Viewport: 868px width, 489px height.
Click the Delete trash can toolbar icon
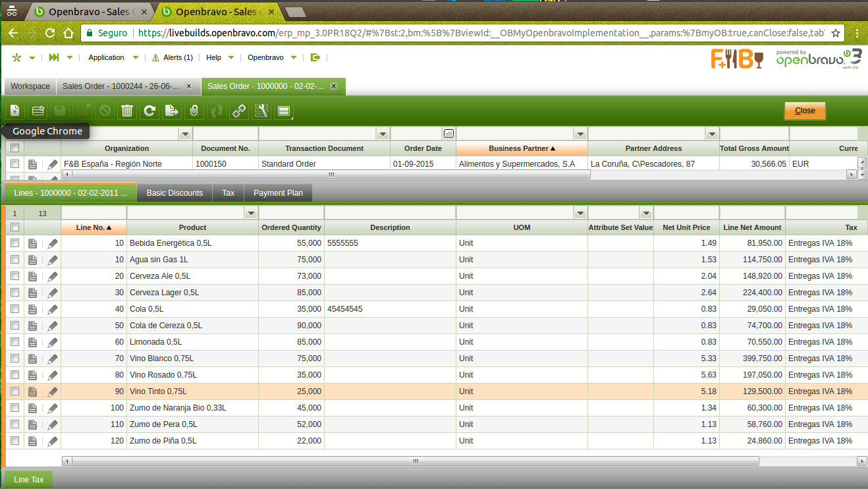(x=127, y=111)
